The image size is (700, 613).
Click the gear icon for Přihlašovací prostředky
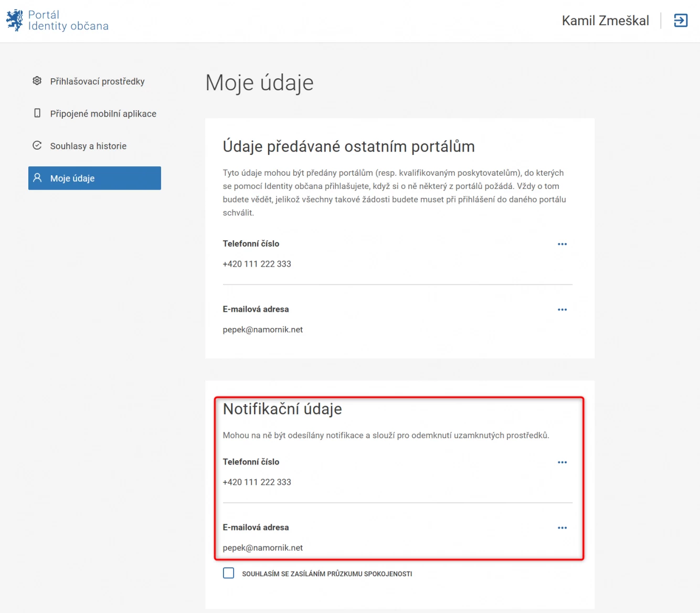point(37,81)
